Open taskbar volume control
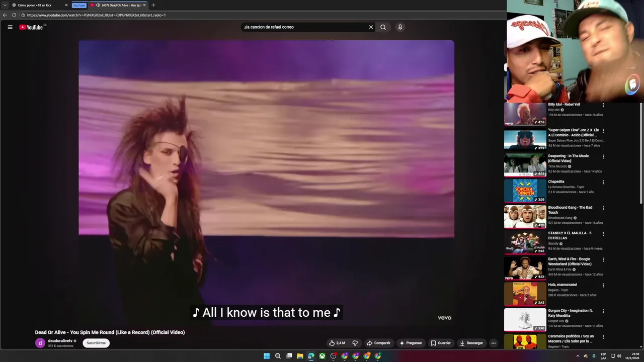The image size is (644, 362). tap(619, 356)
